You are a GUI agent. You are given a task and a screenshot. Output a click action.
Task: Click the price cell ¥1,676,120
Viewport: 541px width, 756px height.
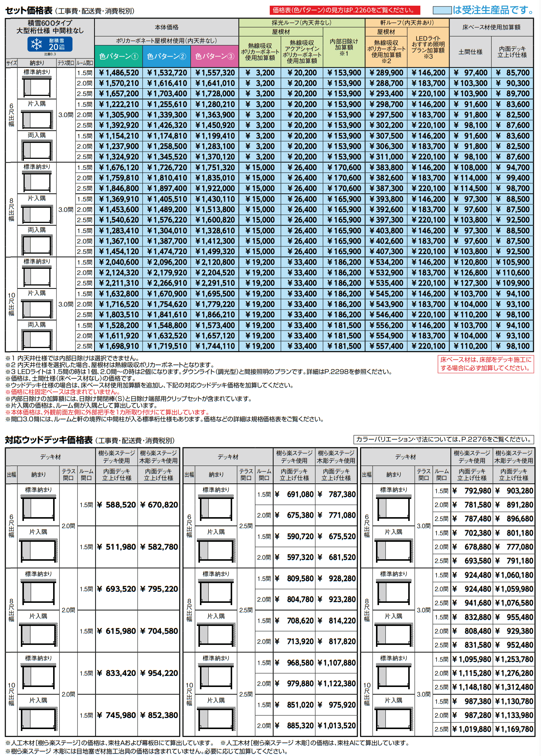tap(119, 168)
